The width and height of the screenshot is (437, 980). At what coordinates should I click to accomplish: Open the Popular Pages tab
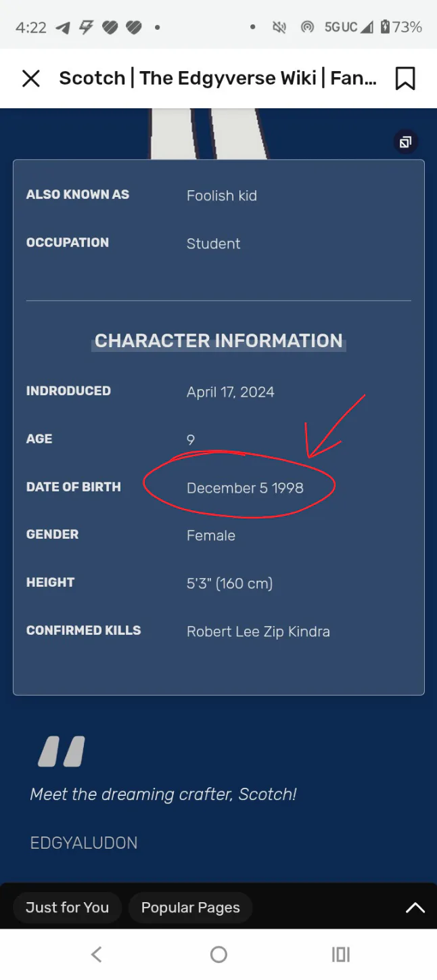click(x=190, y=908)
